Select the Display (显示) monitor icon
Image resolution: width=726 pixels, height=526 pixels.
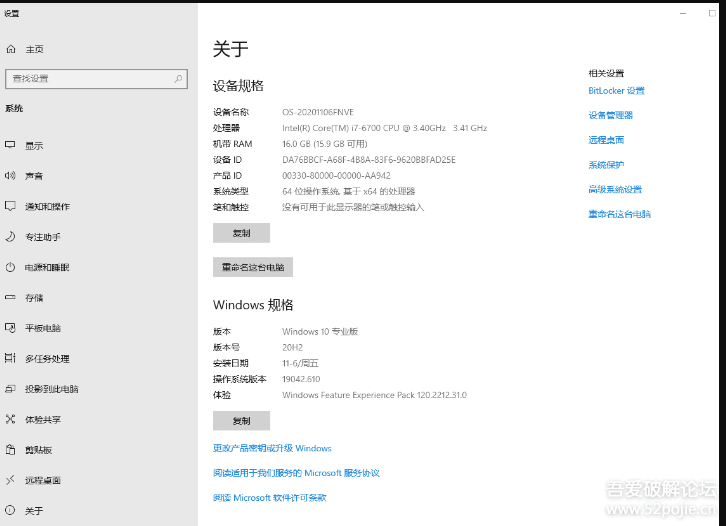pos(10,145)
